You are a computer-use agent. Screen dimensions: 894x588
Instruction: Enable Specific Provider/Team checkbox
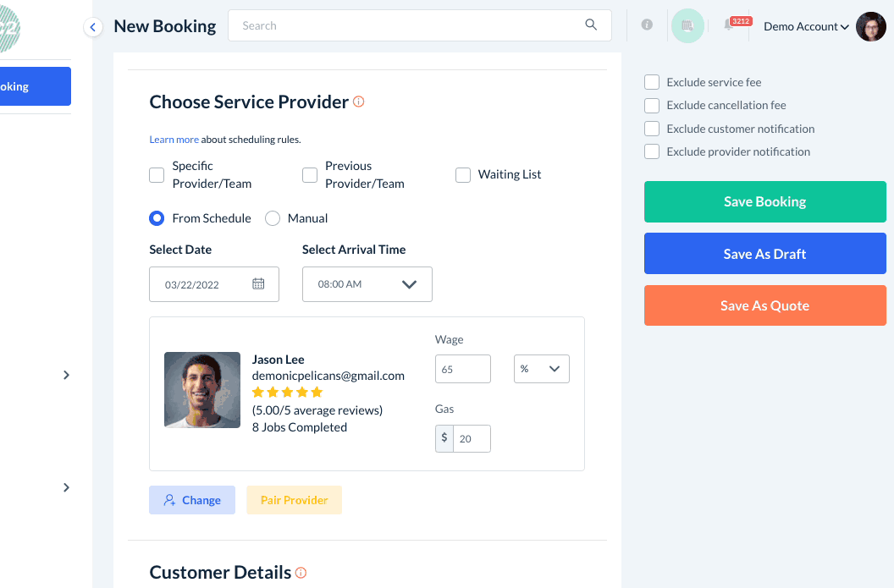point(157,175)
